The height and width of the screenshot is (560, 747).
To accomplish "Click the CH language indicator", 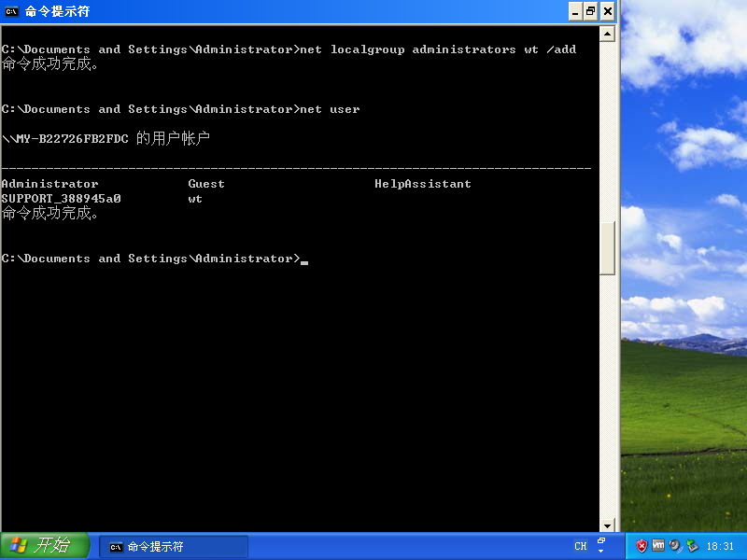I will (580, 546).
